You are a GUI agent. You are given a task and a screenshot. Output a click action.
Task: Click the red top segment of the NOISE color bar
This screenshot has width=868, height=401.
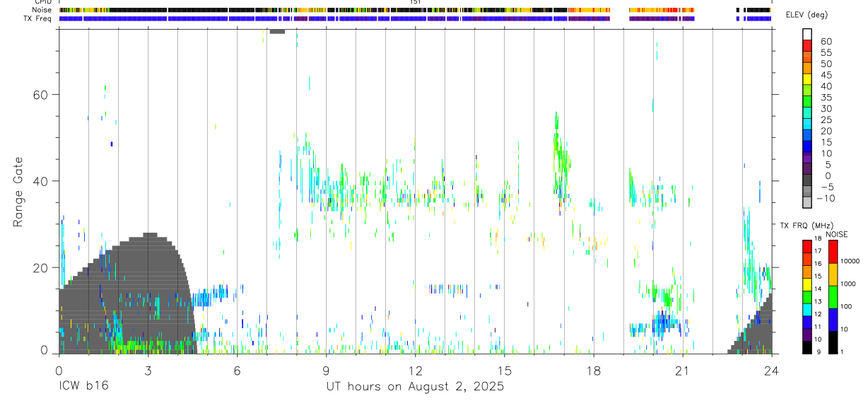833,252
